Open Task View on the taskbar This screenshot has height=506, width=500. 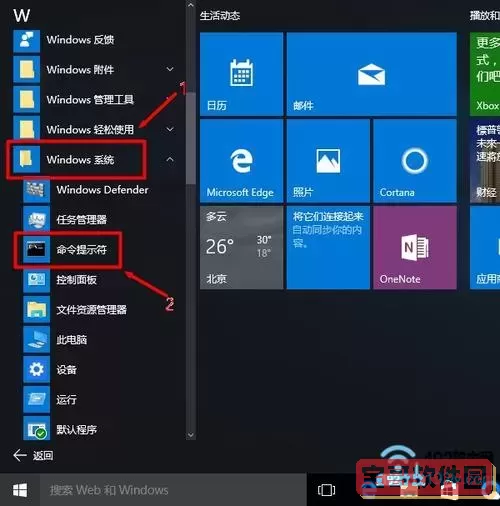coord(326,490)
